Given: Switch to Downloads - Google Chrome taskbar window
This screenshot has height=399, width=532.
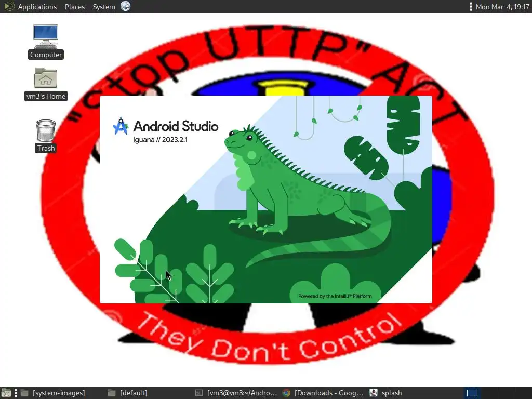Looking at the screenshot, I should [323, 393].
